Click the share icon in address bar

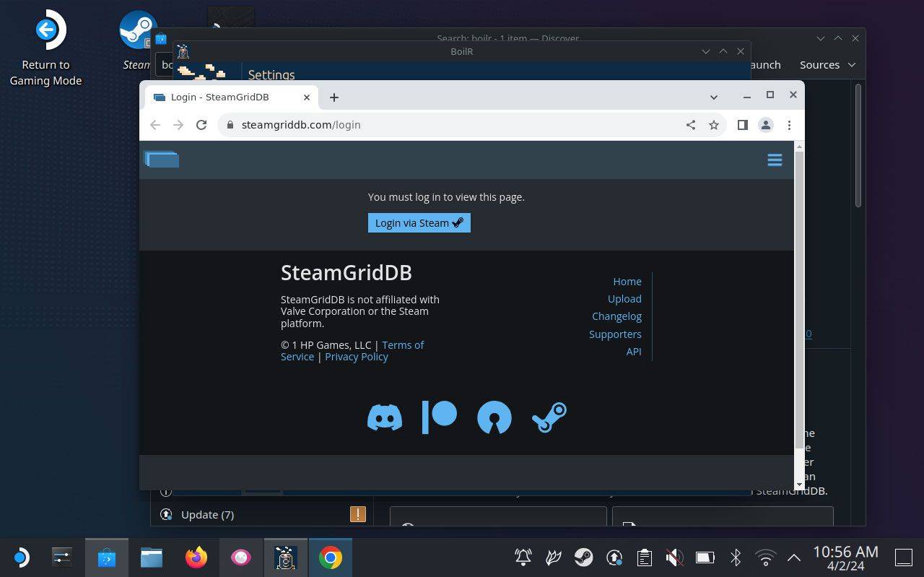pyautogui.click(x=691, y=124)
